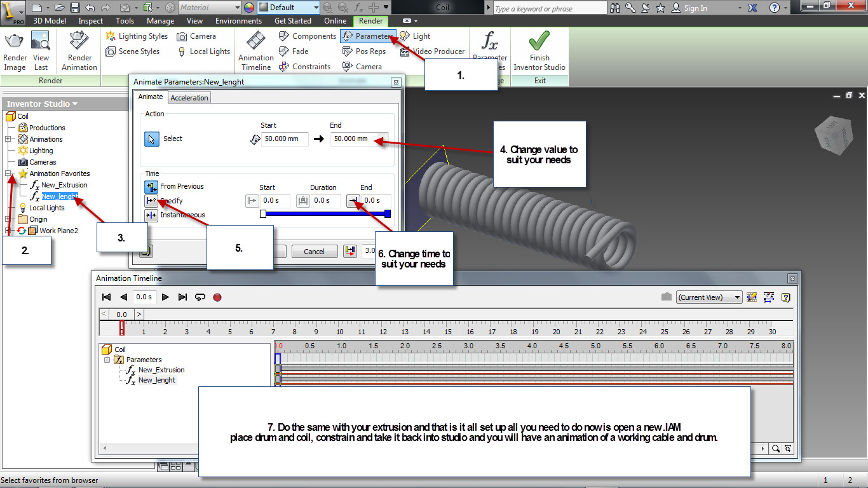This screenshot has width=868, height=488.
Task: Click the Undo arrow icon
Action: tap(90, 8)
